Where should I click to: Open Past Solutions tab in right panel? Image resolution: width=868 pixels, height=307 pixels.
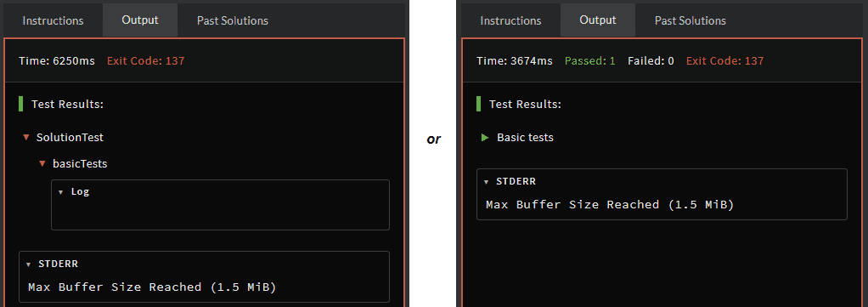(x=690, y=20)
